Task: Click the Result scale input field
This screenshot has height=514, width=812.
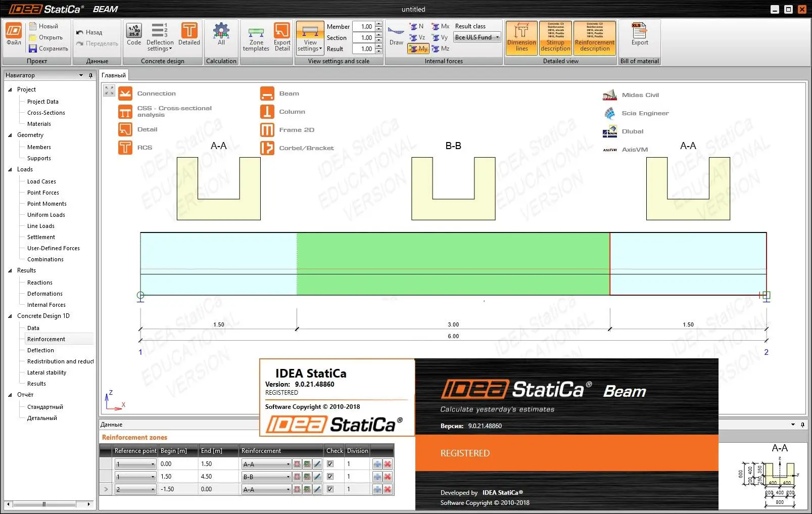Action: point(363,49)
